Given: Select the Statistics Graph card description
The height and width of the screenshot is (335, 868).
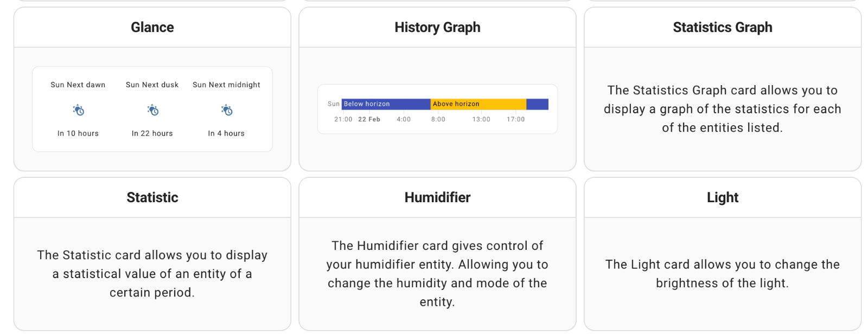Looking at the screenshot, I should pyautogui.click(x=723, y=109).
